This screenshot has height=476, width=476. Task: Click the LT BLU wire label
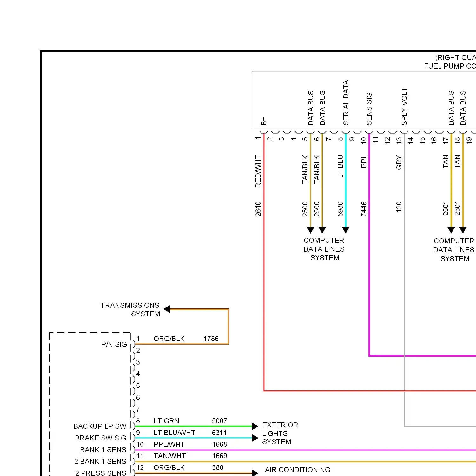point(340,166)
